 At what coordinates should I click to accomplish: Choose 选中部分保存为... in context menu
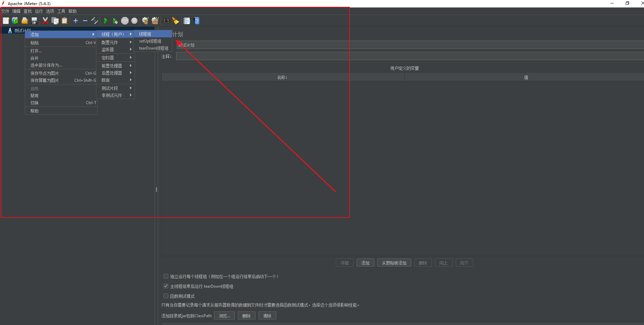[x=61, y=65]
